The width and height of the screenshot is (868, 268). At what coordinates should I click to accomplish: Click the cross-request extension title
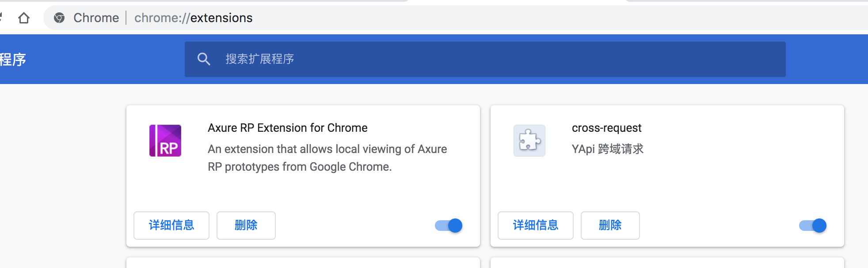coord(607,128)
